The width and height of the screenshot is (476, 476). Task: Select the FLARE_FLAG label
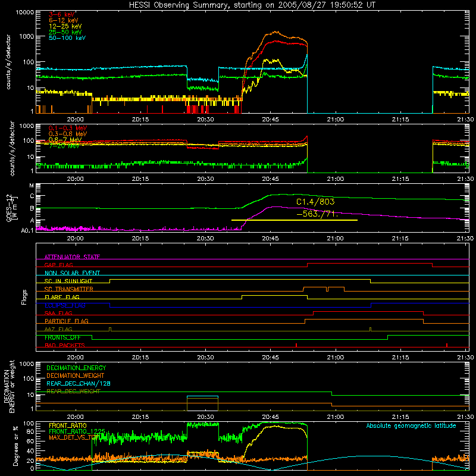click(x=62, y=297)
